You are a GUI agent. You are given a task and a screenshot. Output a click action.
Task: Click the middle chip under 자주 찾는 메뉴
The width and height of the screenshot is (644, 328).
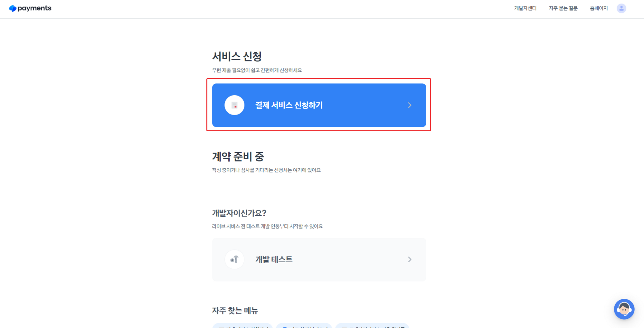click(304, 326)
